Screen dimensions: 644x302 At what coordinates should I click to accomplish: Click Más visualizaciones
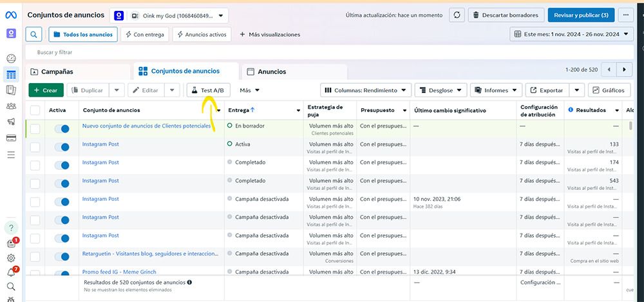tap(270, 35)
